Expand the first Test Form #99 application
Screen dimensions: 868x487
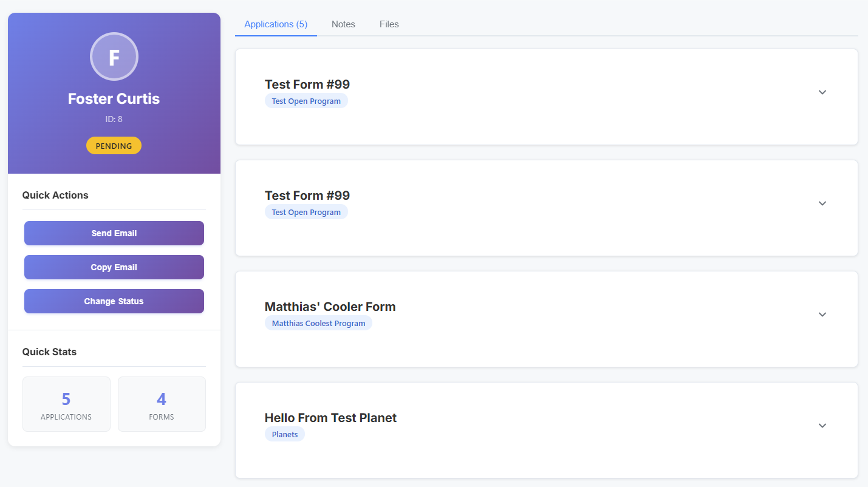pyautogui.click(x=822, y=92)
